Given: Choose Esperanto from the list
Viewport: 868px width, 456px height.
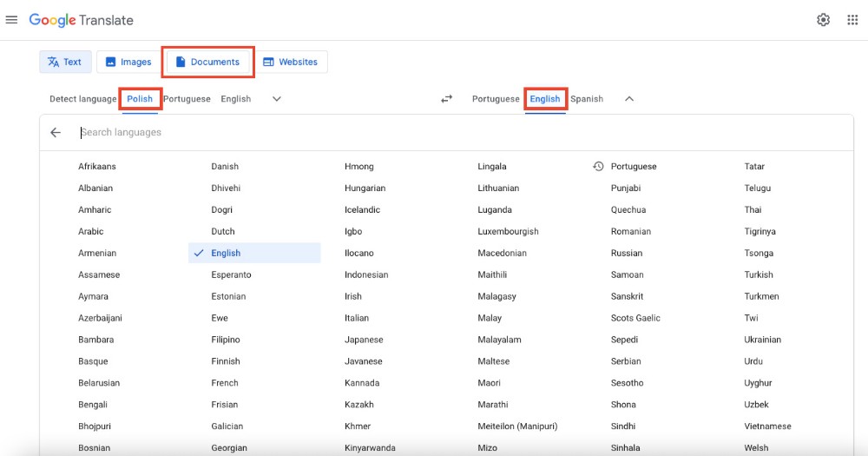Looking at the screenshot, I should tap(231, 274).
